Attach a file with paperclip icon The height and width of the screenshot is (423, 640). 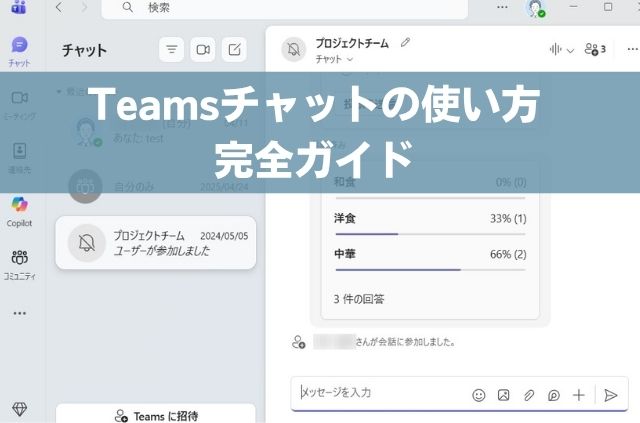[529, 395]
